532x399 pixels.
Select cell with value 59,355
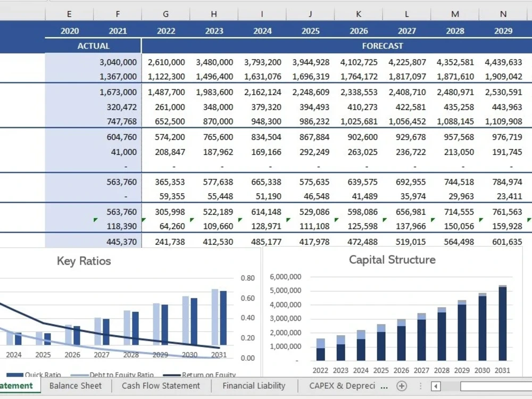(x=166, y=196)
